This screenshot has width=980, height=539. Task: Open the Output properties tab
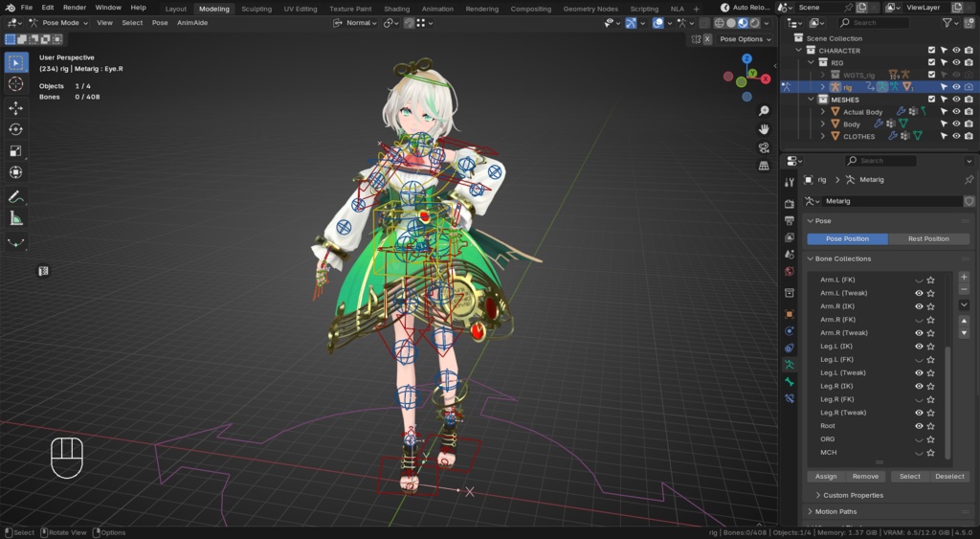point(790,221)
